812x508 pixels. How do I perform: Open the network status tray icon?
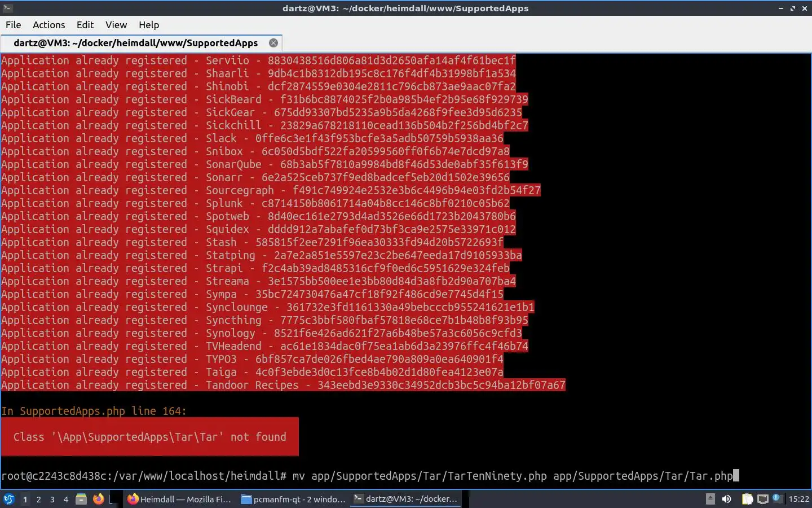pos(763,499)
